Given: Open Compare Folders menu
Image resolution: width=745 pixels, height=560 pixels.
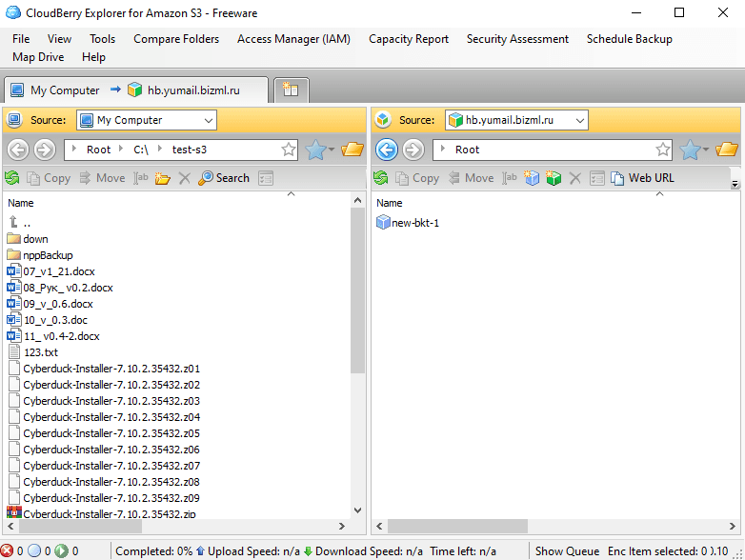Looking at the screenshot, I should click(176, 39).
